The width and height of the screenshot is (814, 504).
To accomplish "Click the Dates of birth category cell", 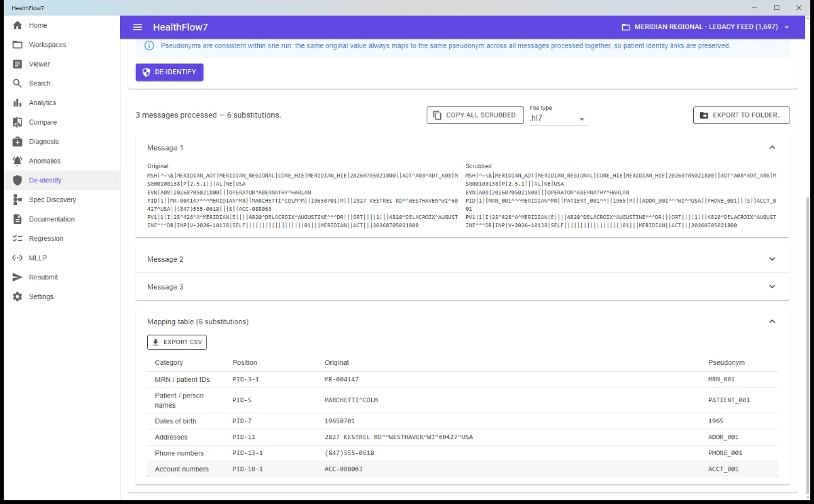I will click(176, 421).
